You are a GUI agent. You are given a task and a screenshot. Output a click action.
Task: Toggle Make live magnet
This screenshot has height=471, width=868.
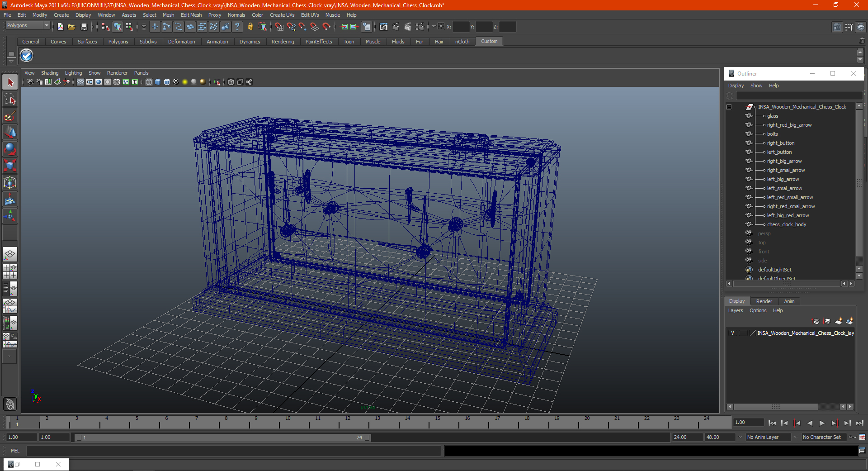[x=326, y=27]
